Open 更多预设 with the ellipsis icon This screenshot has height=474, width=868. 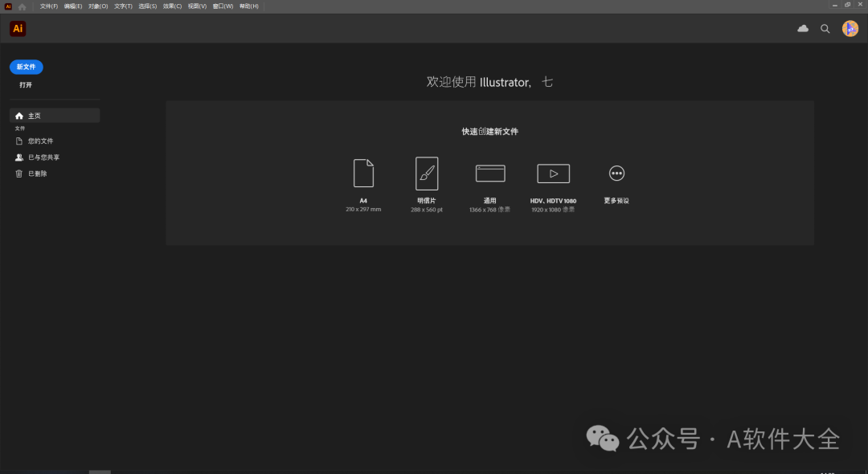(x=616, y=173)
